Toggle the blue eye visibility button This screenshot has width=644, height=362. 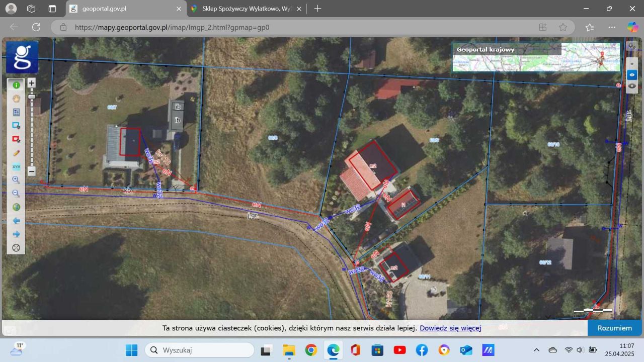tap(632, 74)
